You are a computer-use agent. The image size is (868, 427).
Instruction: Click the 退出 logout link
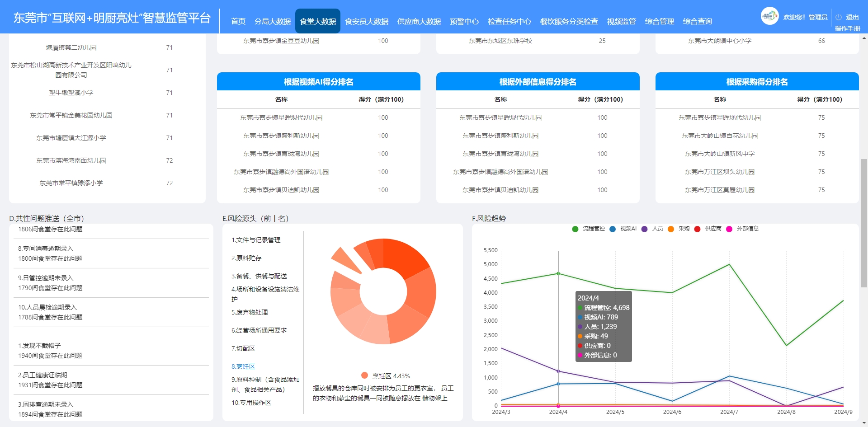tap(852, 17)
